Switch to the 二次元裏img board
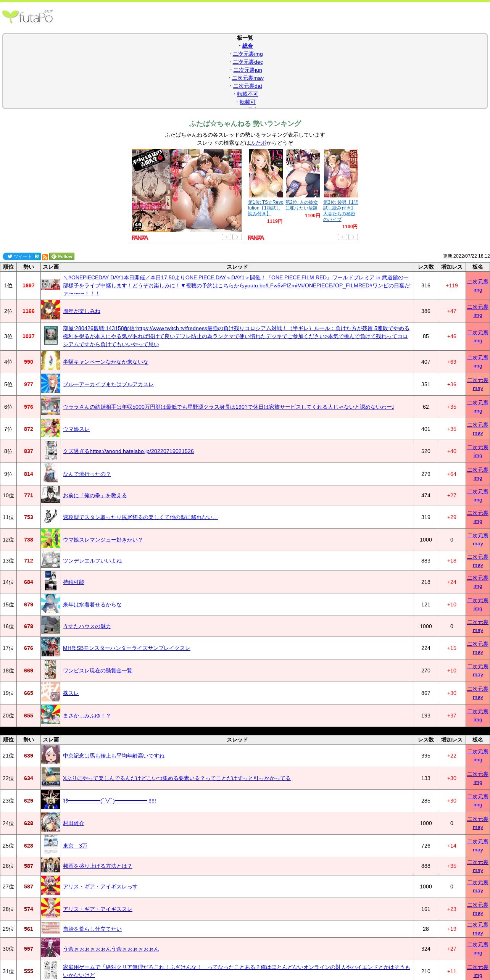This screenshot has height=980, width=490. [x=248, y=54]
